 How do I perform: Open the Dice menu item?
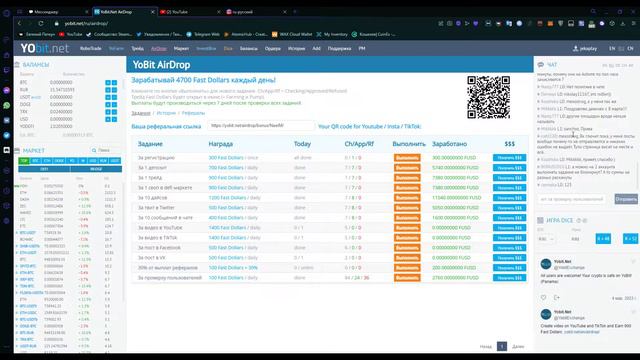coord(228,49)
